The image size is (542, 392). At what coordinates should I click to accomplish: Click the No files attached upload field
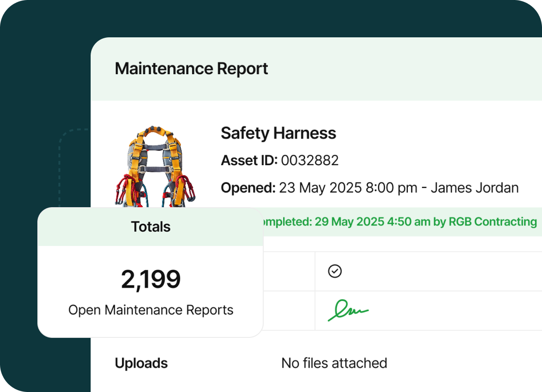(x=334, y=363)
